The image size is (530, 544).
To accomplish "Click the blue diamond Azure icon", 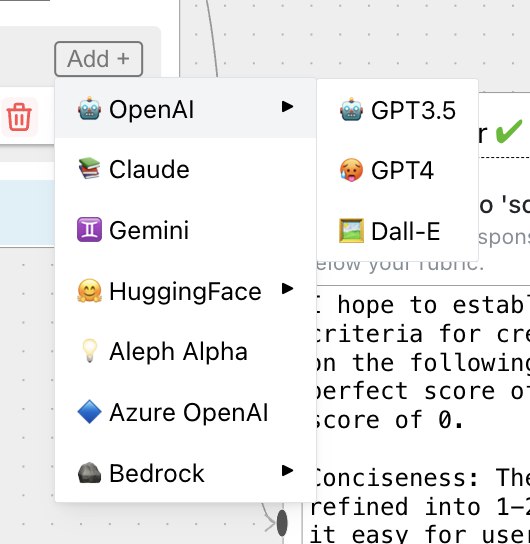I will click(x=89, y=412).
